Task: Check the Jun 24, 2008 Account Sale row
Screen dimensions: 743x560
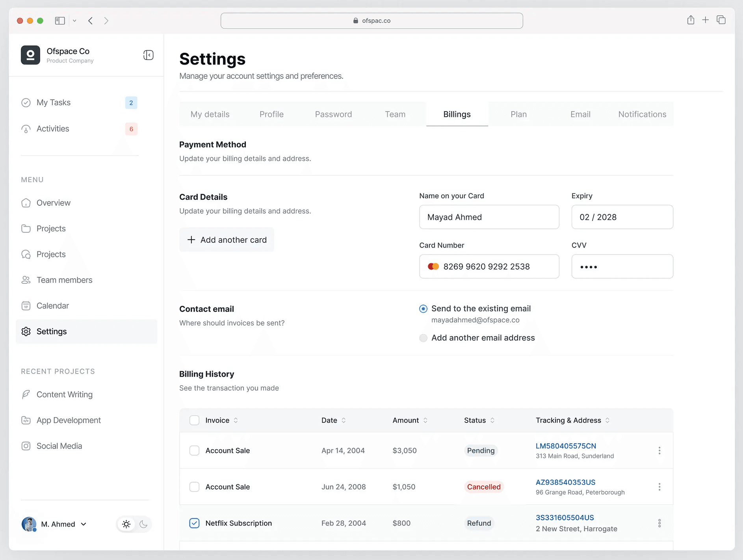Action: 194,487
